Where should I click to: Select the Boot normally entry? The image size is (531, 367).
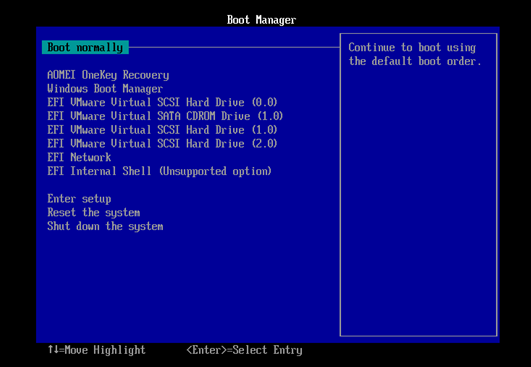[85, 47]
